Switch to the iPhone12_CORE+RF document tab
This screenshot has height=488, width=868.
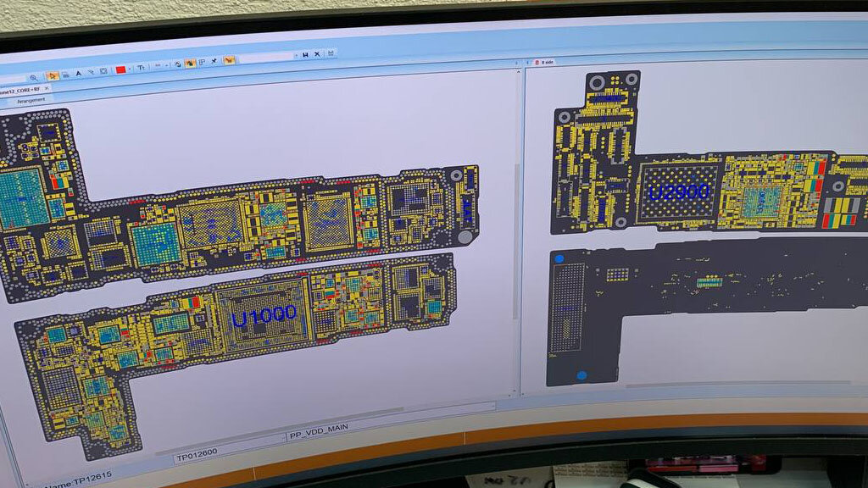pyautogui.click(x=19, y=90)
